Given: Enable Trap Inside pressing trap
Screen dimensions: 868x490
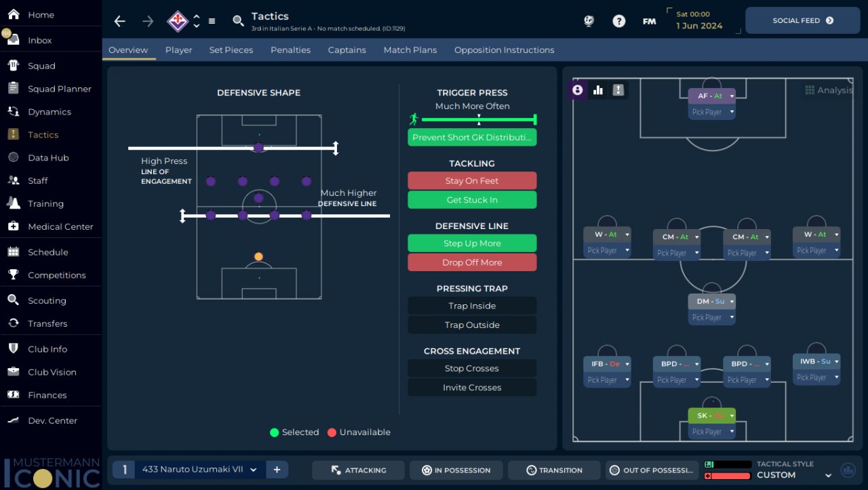Looking at the screenshot, I should click(472, 306).
